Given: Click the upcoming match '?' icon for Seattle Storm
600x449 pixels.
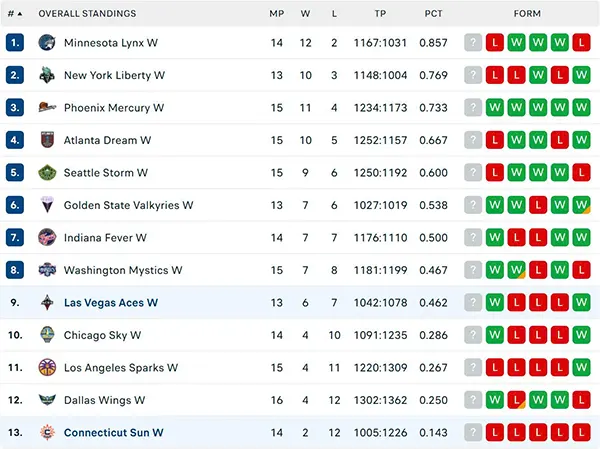Looking at the screenshot, I should [473, 173].
